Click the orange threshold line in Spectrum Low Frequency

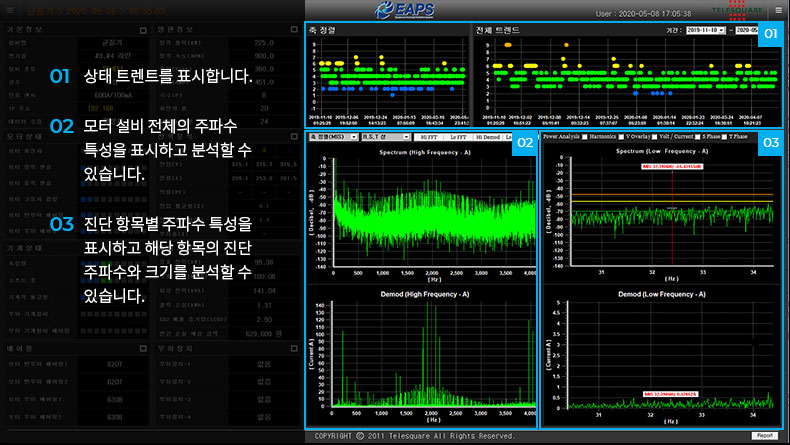[x=672, y=195]
